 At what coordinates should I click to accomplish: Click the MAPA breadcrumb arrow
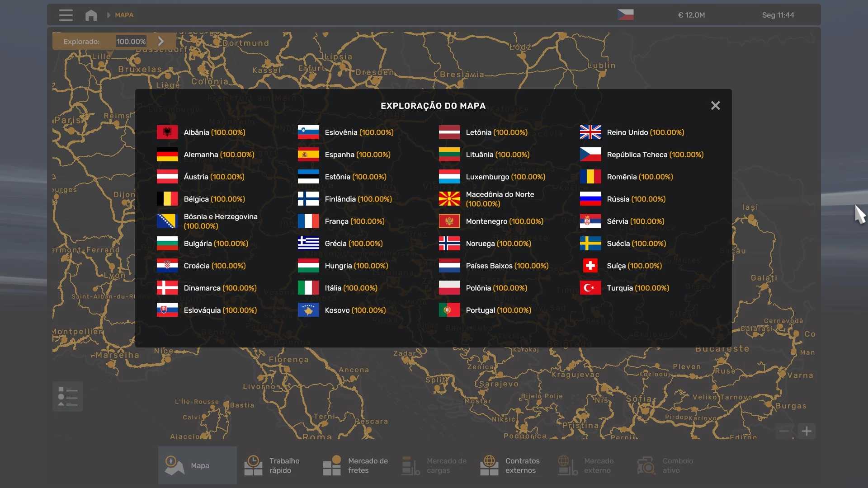coord(109,15)
